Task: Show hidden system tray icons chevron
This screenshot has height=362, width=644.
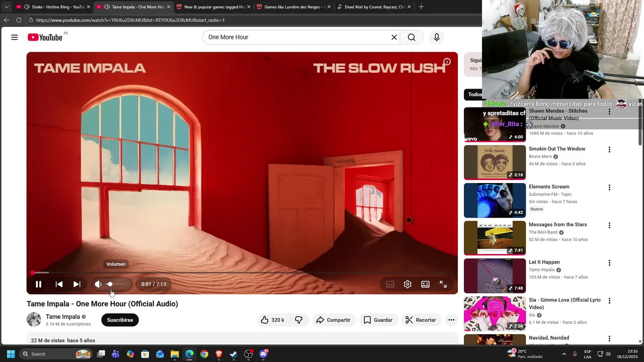Action: pos(564,354)
